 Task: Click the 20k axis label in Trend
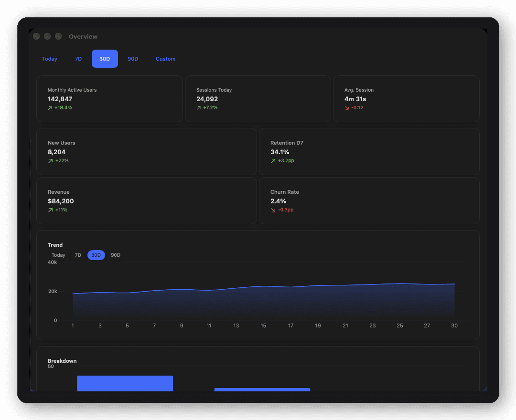tap(53, 291)
